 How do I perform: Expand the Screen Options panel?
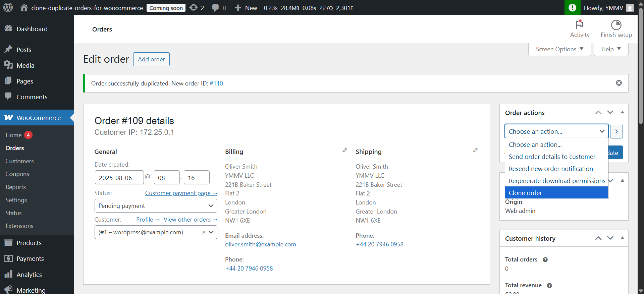[559, 49]
